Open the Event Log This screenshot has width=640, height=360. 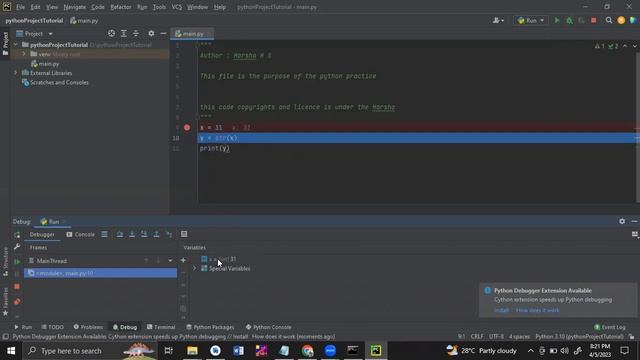[x=610, y=327]
